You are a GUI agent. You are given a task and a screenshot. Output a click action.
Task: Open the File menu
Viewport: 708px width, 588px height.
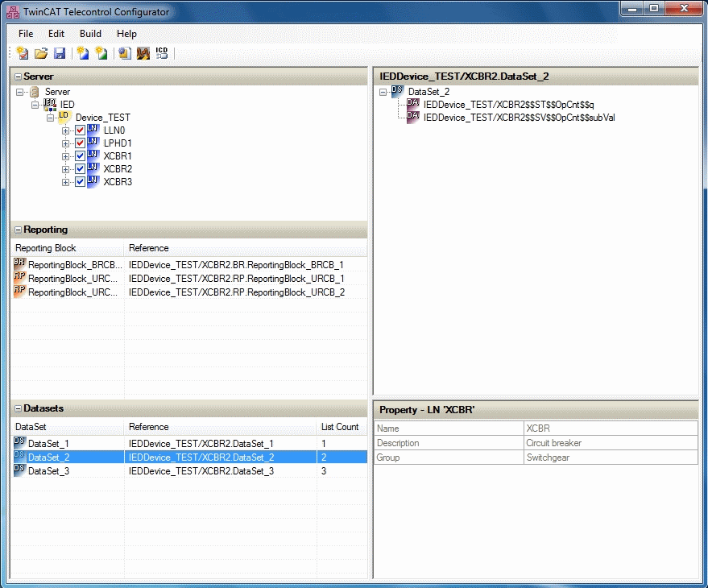pos(26,34)
